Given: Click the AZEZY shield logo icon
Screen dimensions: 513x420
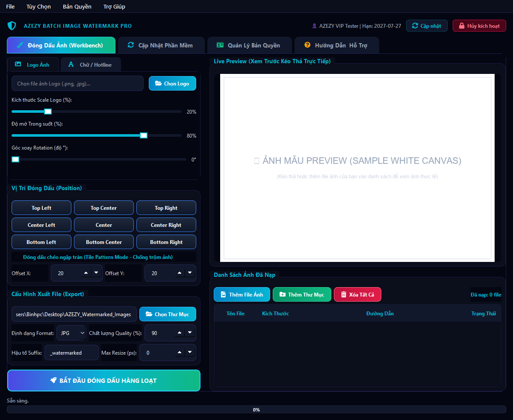Looking at the screenshot, I should tap(12, 26).
